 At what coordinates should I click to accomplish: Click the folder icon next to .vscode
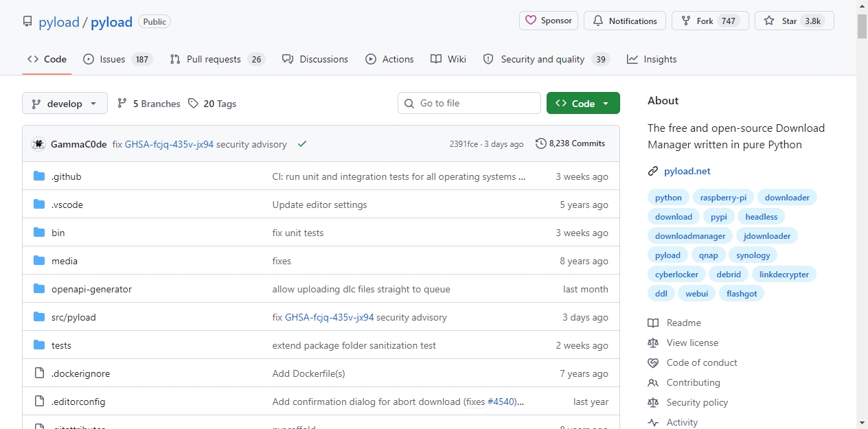(39, 205)
